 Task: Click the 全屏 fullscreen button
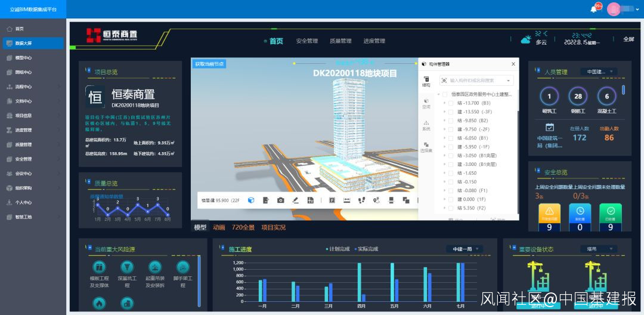[629, 39]
